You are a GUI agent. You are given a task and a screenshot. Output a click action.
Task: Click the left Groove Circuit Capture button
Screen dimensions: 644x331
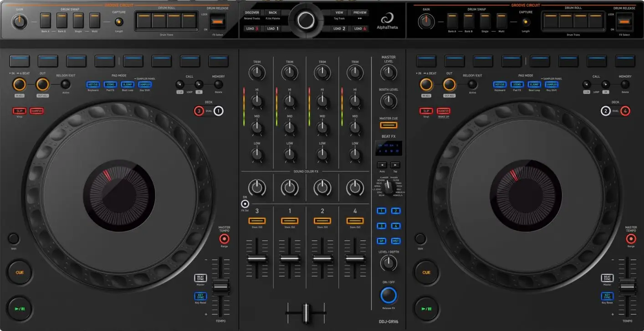coord(119,21)
